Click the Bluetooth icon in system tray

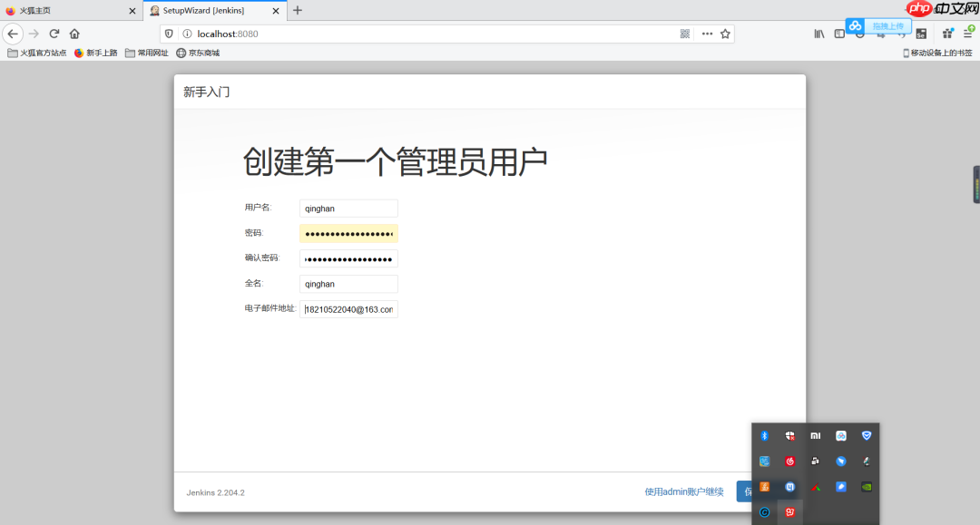[764, 435]
